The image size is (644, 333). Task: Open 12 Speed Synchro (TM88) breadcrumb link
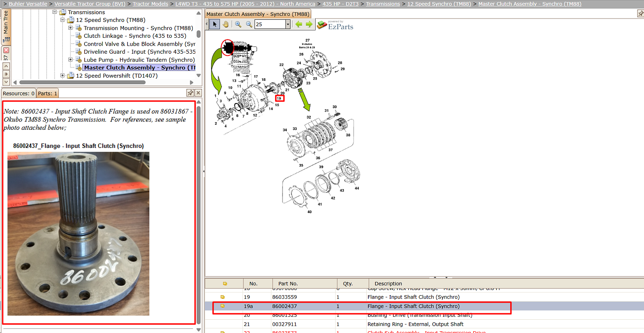[439, 4]
